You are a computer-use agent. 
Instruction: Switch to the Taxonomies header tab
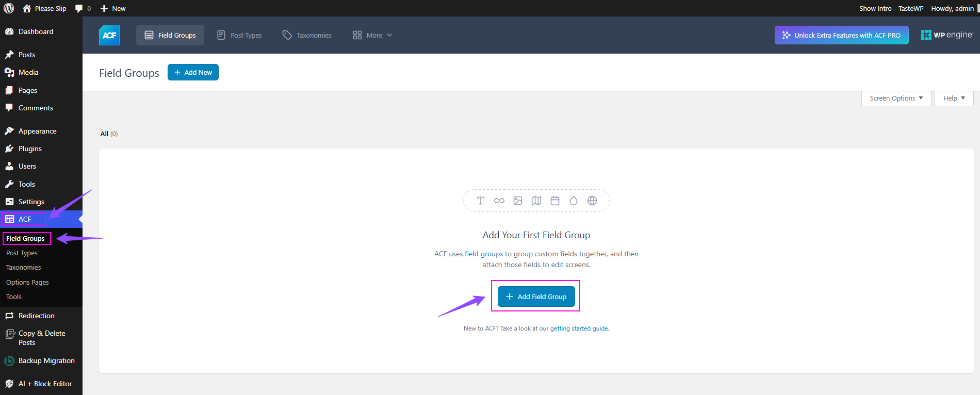[307, 35]
